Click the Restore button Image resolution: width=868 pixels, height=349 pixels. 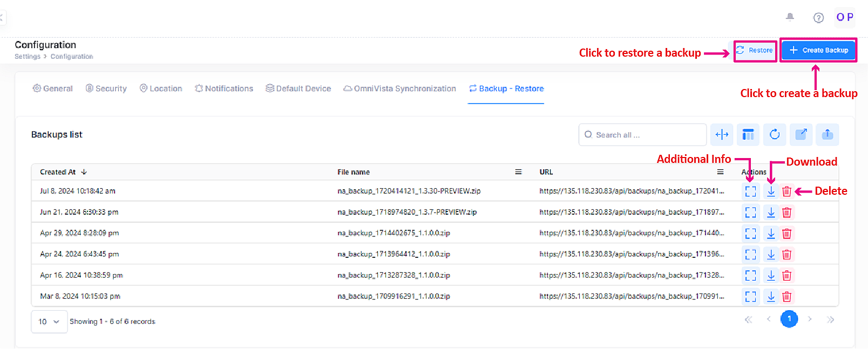coord(755,50)
